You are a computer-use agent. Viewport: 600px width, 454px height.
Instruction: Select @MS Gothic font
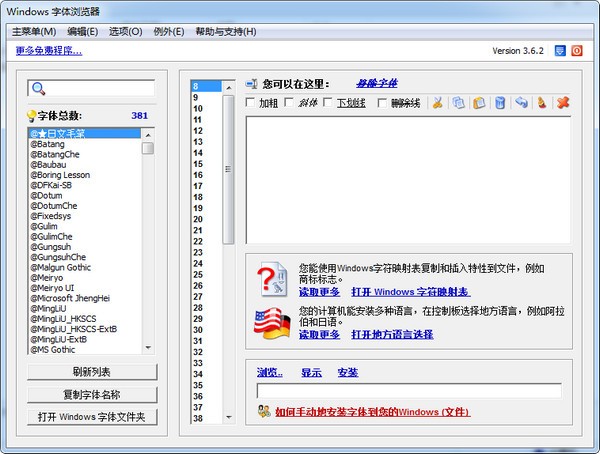tap(85, 349)
